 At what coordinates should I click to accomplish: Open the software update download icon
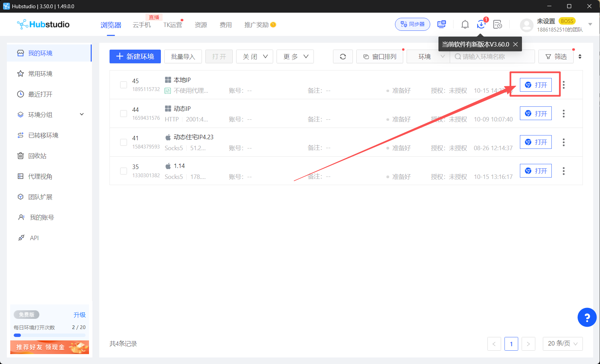481,24
